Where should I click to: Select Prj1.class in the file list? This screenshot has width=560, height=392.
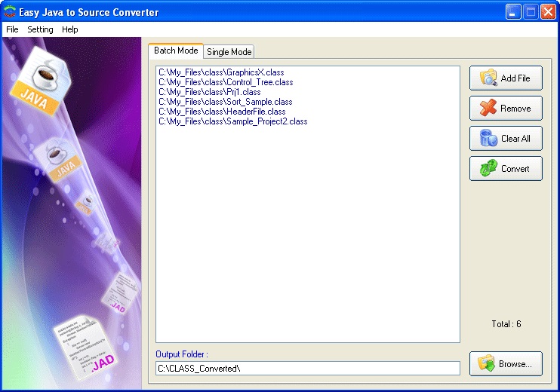click(x=210, y=92)
